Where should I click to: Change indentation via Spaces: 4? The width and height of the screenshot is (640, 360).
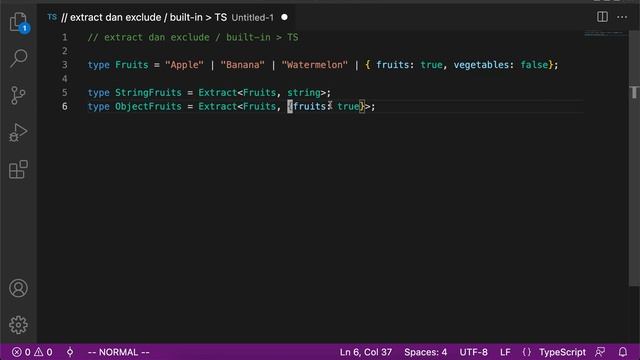click(x=425, y=352)
